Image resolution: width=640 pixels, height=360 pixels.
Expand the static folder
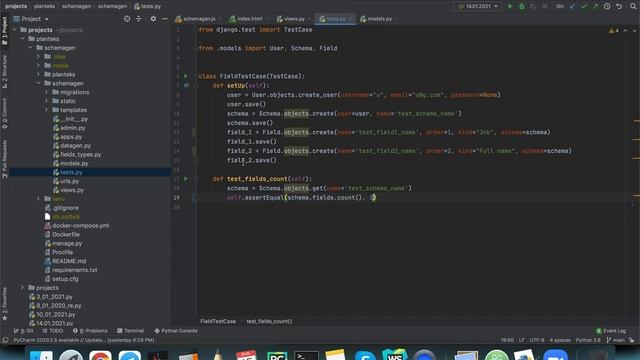[46, 101]
